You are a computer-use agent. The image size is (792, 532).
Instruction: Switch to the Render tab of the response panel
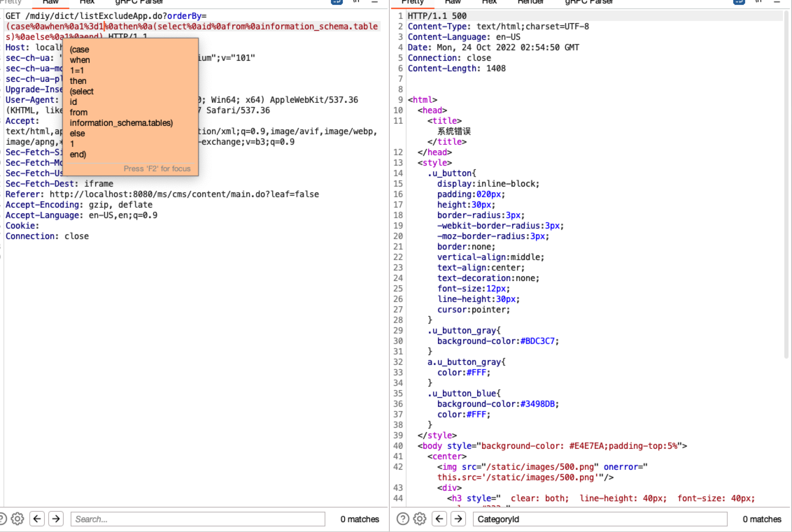530,2
